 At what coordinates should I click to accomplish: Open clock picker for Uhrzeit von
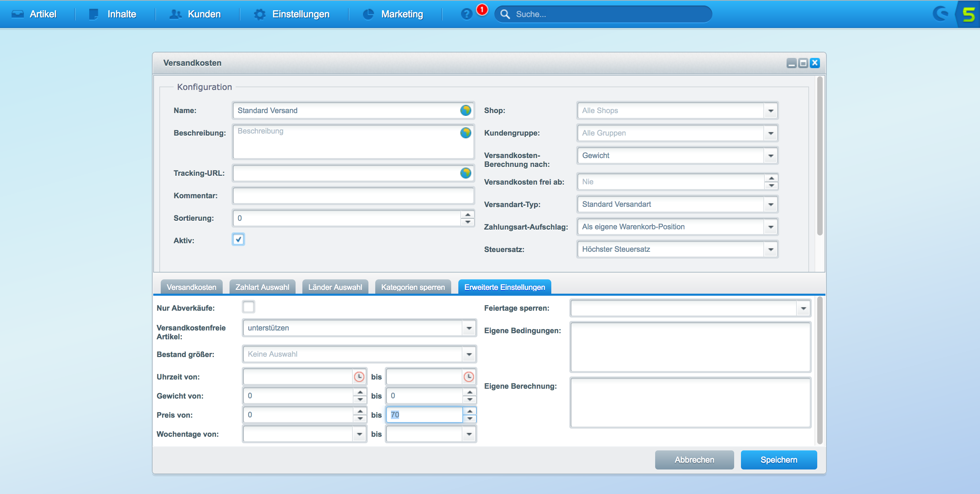tap(359, 377)
